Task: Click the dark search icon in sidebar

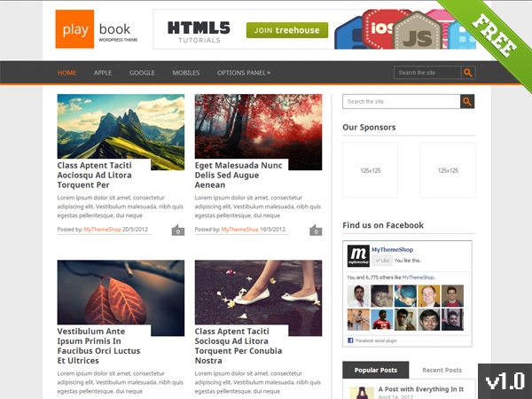Action: click(467, 102)
